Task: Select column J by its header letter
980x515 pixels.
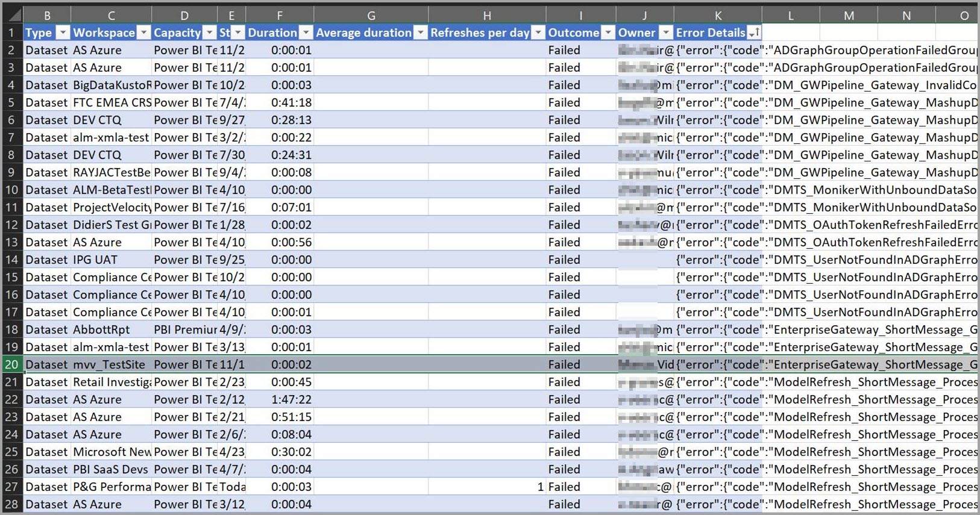Action: coord(645,16)
